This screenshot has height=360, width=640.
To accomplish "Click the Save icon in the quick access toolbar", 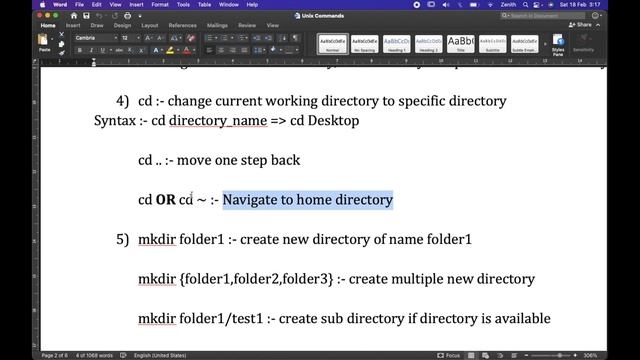I will point(86,16).
